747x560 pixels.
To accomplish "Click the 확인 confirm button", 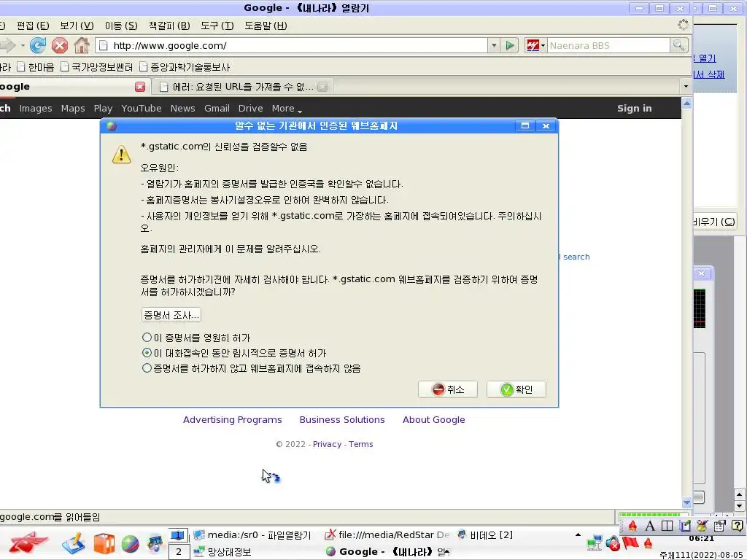I will point(516,389).
